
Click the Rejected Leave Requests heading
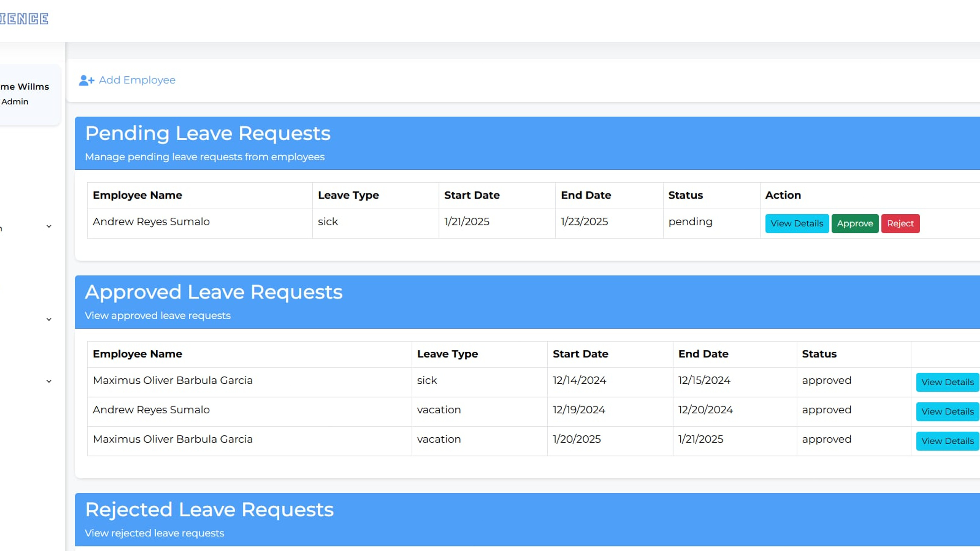tap(209, 510)
